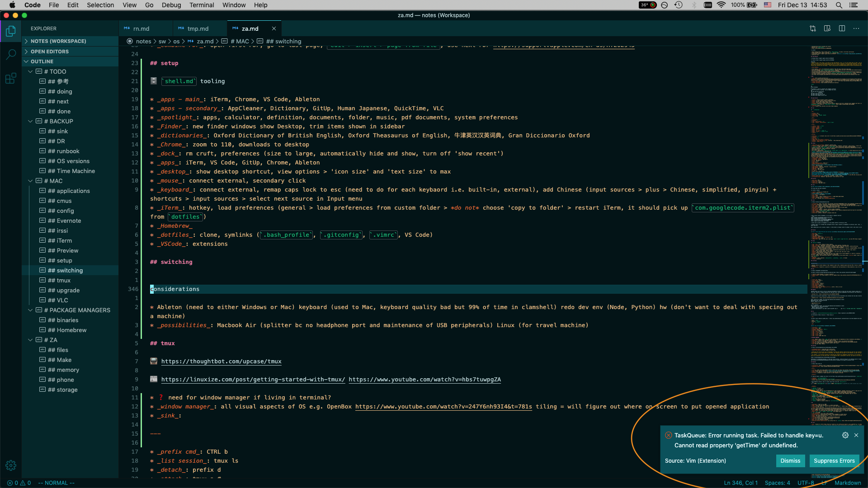Open the Search icon in the activity bar

click(x=10, y=54)
